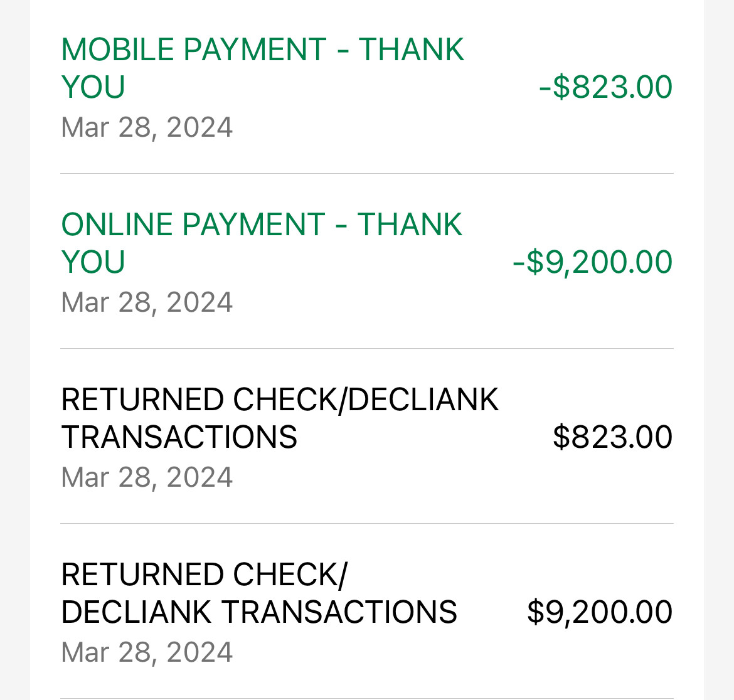Screen dimensions: 734x700
Task: Click the divider below Mobile Payment row
Action: click(x=367, y=174)
